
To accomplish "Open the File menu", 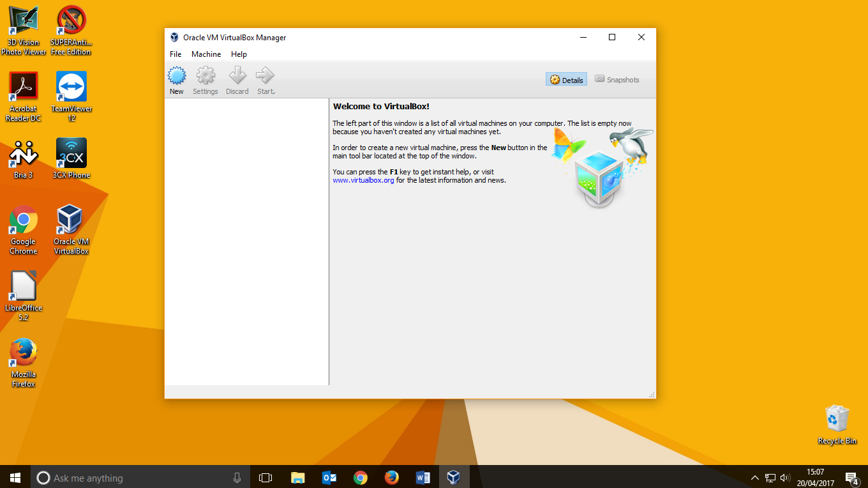I will click(176, 54).
